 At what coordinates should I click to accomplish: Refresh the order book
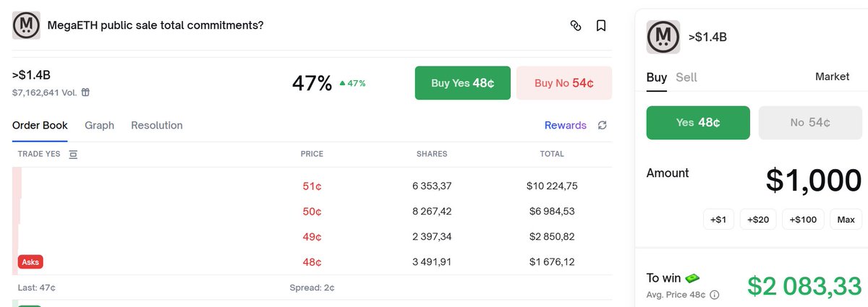pyautogui.click(x=602, y=126)
